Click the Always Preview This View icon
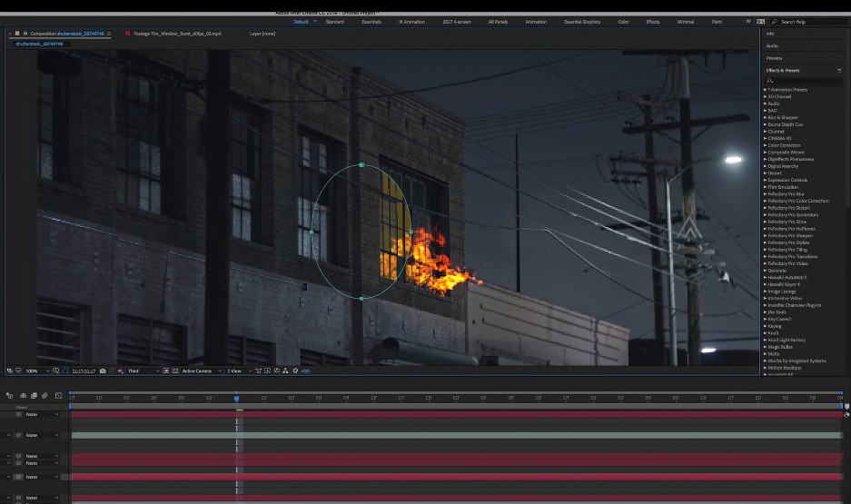This screenshot has height=504, width=851. pos(9,371)
